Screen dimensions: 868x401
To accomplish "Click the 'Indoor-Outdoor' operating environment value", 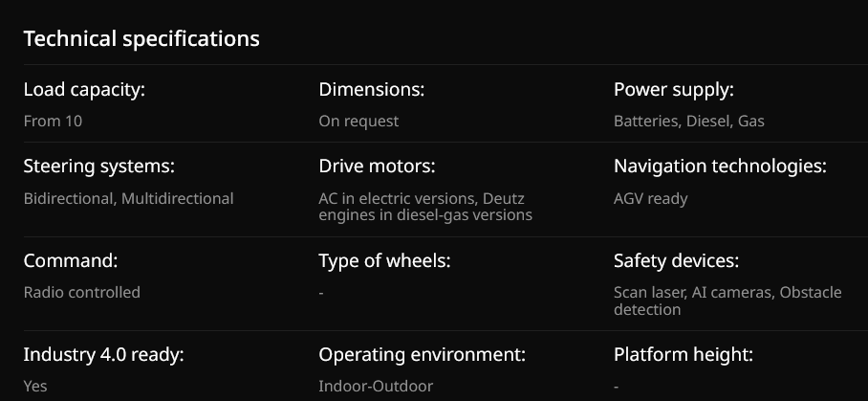I will pos(376,387).
